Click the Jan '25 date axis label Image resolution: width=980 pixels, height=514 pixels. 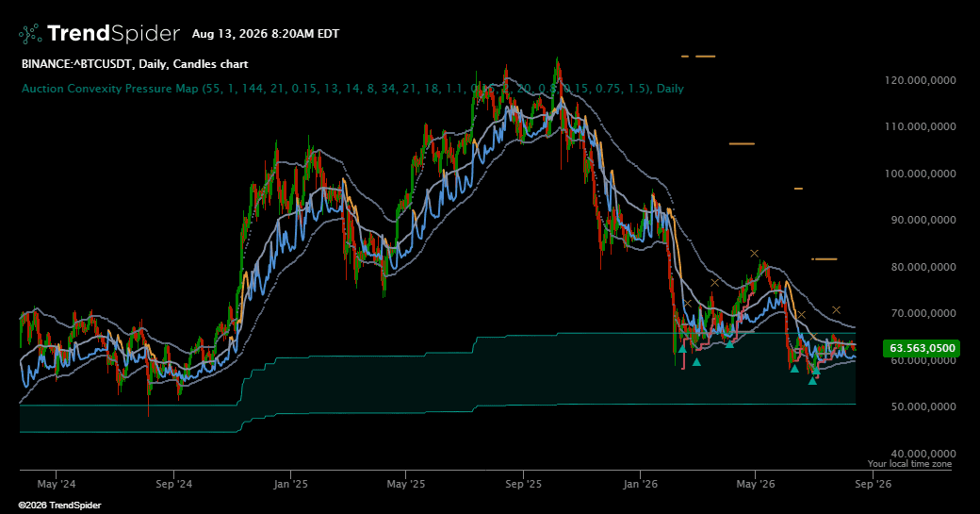290,484
